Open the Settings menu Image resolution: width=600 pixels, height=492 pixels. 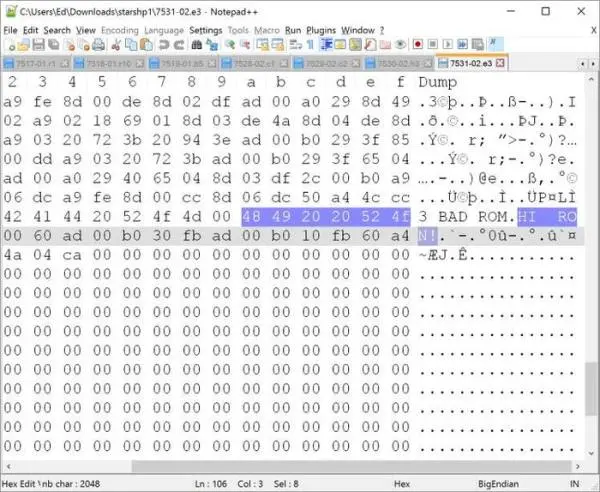pos(205,30)
